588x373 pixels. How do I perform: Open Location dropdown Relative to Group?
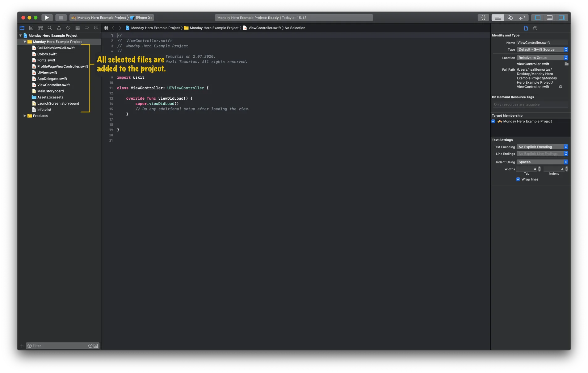[542, 58]
